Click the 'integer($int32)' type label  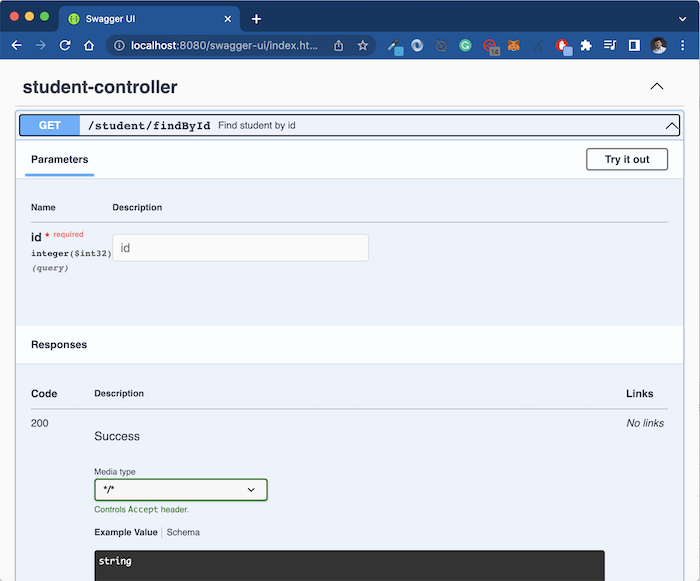pos(71,253)
